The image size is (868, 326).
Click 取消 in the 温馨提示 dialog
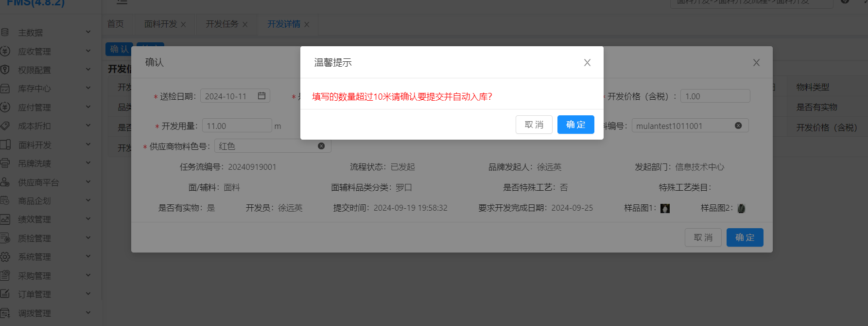point(534,125)
